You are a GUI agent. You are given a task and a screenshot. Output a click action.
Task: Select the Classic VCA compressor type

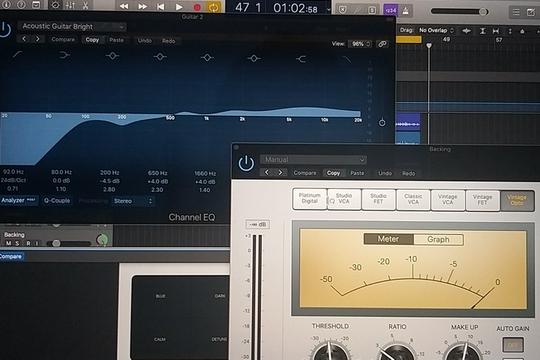(413, 199)
